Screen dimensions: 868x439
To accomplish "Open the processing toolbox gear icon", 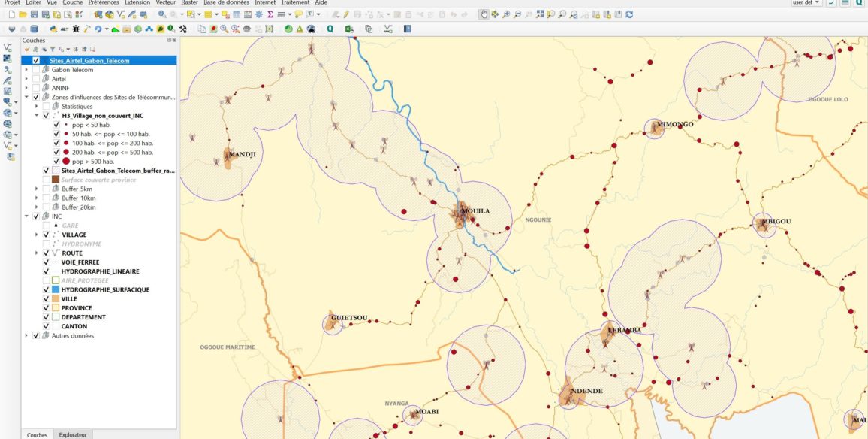I will 258,14.
